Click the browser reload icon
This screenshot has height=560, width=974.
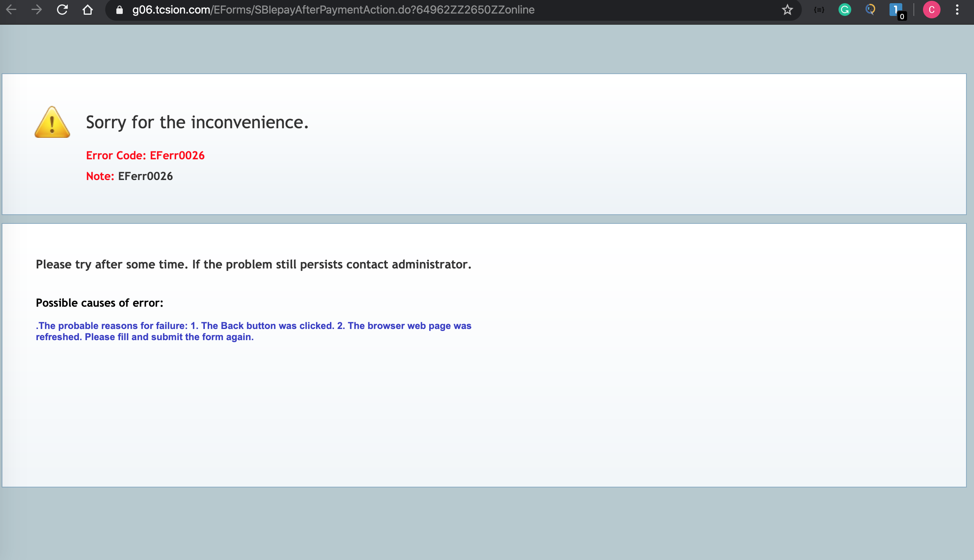point(63,10)
